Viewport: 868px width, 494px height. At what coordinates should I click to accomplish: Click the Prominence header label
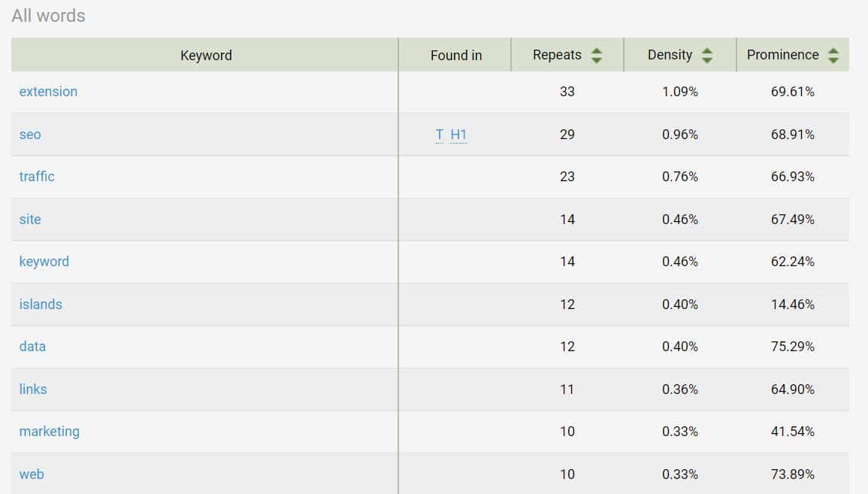(x=783, y=55)
